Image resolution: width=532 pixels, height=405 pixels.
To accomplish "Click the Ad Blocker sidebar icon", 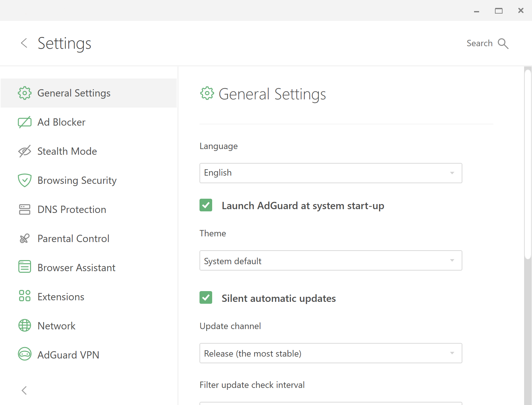I will pos(24,122).
